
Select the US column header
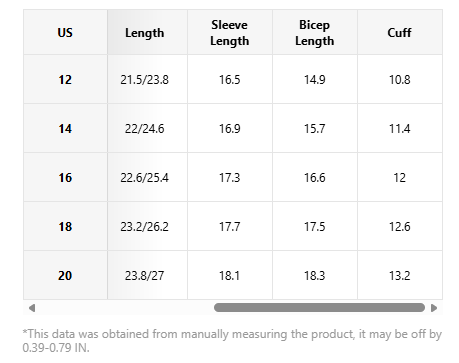pyautogui.click(x=65, y=32)
